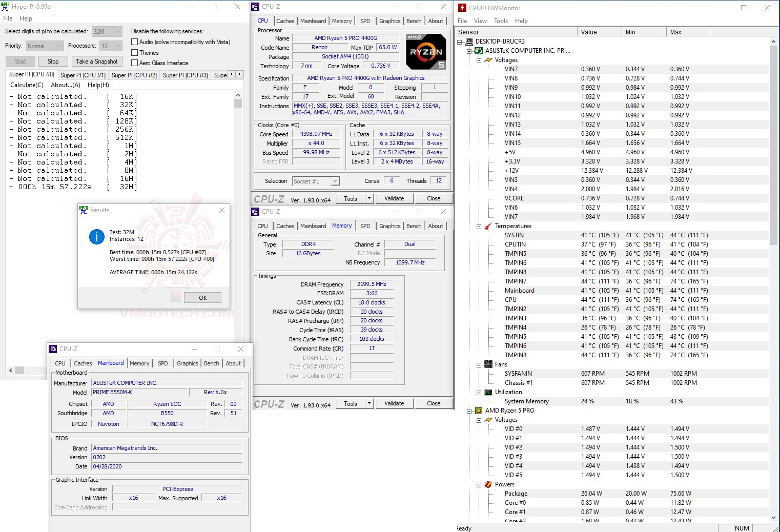Click the Powers category icon in HWMonitor

point(488,484)
